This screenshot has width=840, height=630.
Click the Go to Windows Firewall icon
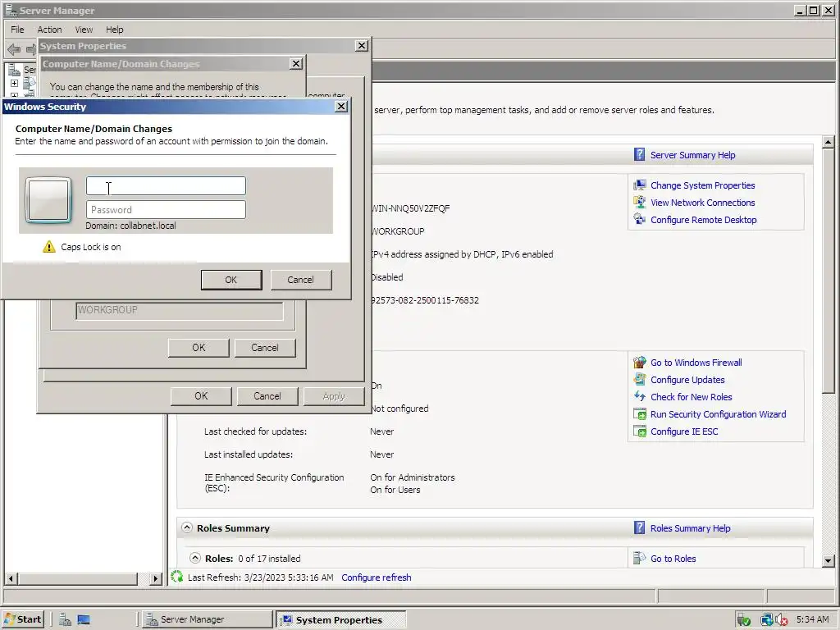[640, 363]
